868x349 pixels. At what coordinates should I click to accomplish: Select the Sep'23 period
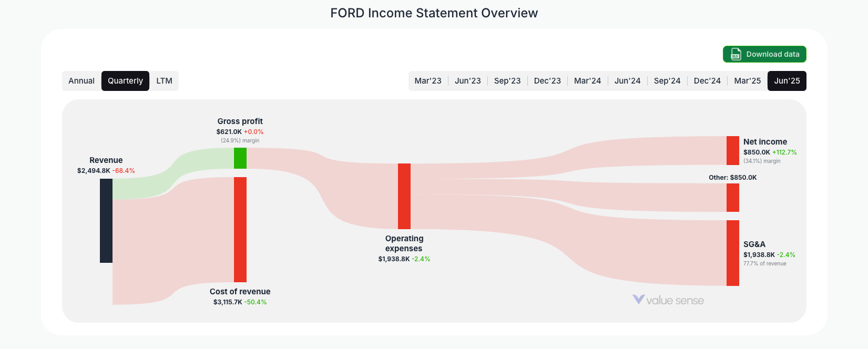pos(507,80)
